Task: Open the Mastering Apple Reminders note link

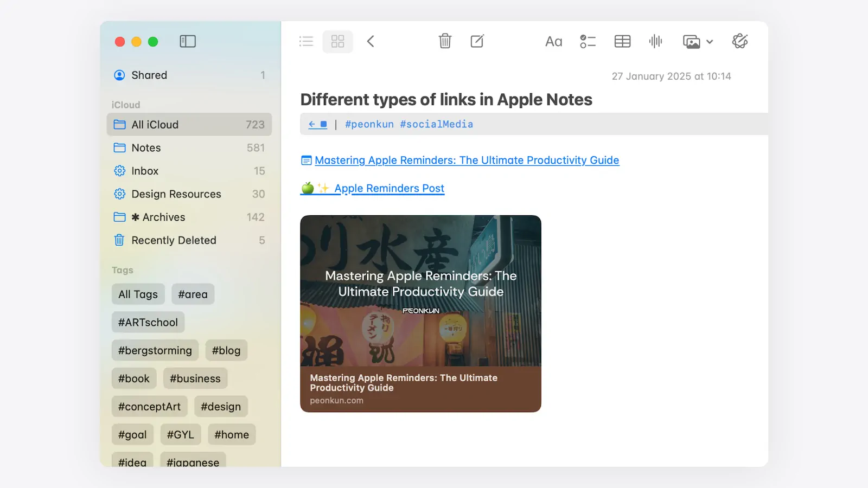Action: [467, 160]
